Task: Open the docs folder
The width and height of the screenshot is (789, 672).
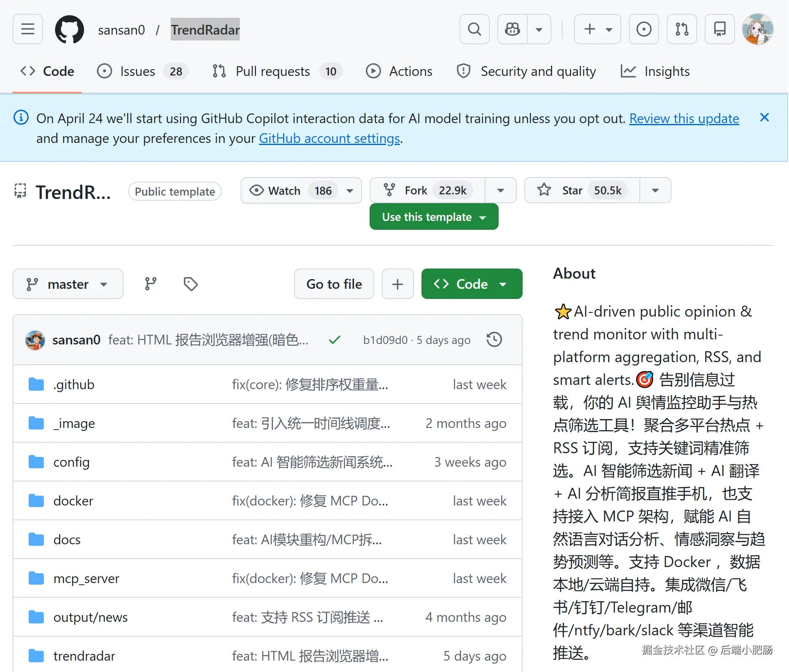Action: pos(67,540)
